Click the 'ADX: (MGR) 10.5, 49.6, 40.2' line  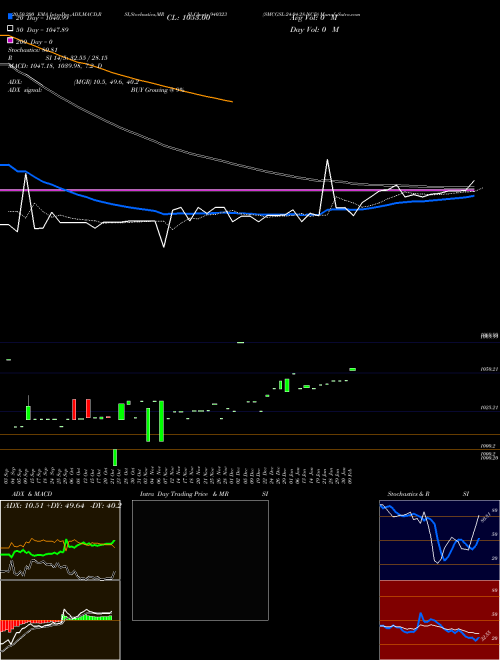pos(73,82)
